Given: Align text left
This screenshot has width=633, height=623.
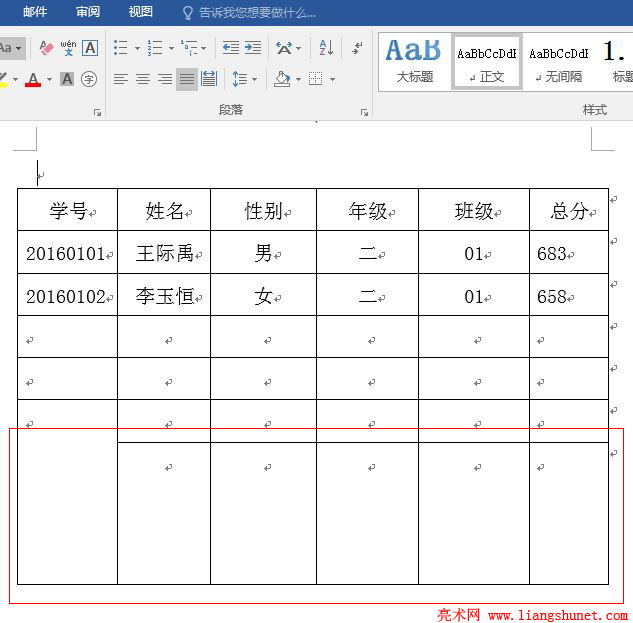Looking at the screenshot, I should (x=121, y=79).
